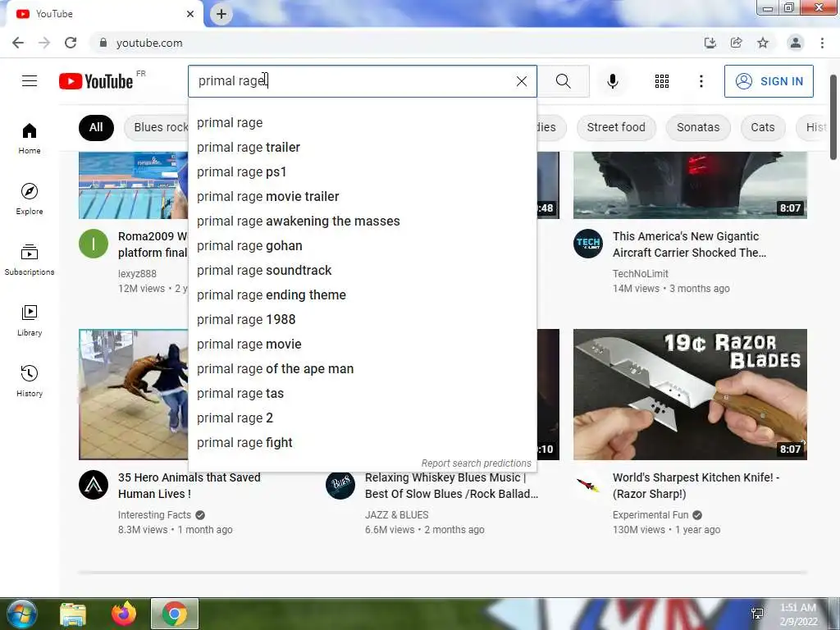
Task: Click the SIGN IN button
Action: 769,81
